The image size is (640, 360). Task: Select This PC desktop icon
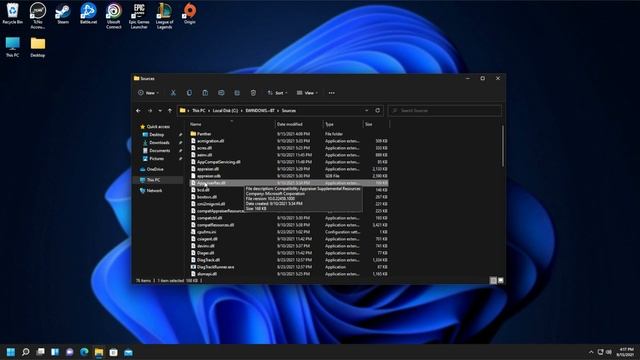13,47
